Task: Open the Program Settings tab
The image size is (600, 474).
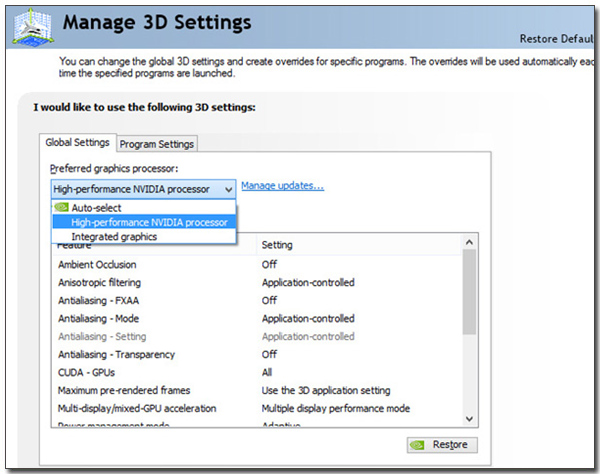Action: (x=157, y=144)
